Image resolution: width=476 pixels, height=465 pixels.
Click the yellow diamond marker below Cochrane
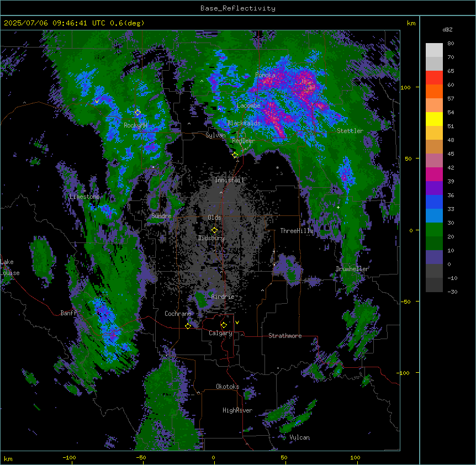(x=188, y=326)
